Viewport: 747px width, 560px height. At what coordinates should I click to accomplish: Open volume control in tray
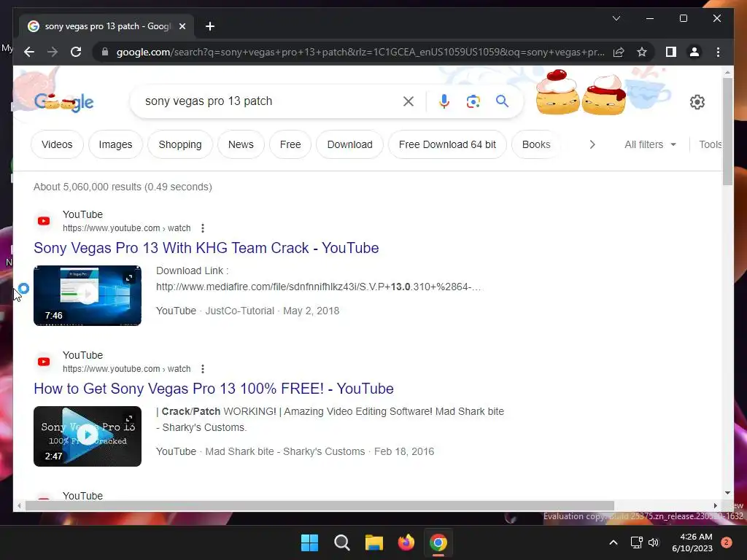coord(654,542)
